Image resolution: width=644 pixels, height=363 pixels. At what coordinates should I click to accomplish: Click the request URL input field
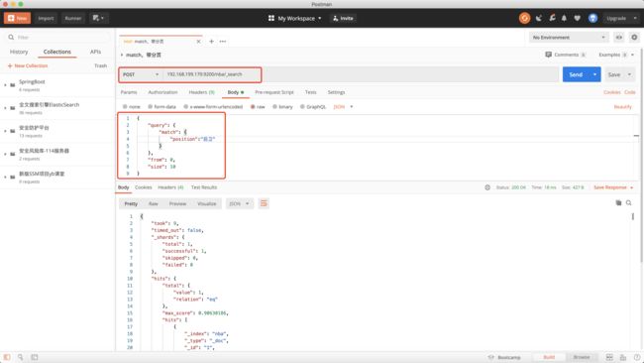[361, 74]
